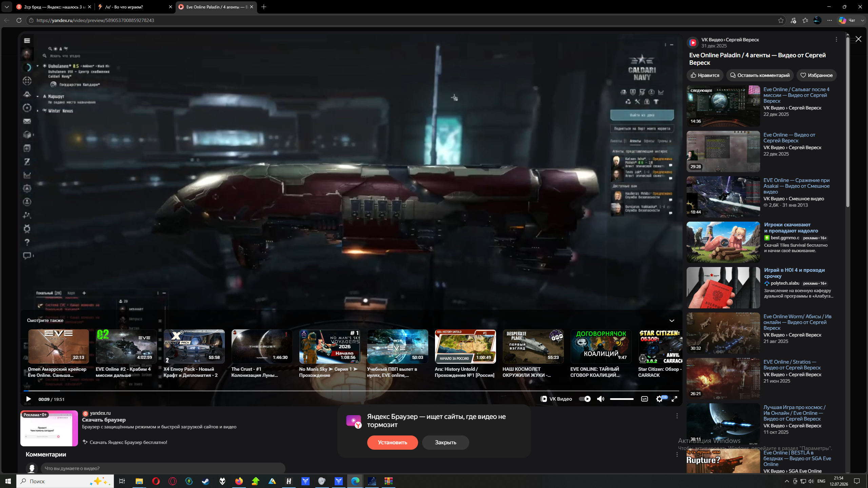Click the Нравится like button
This screenshot has width=868, height=488.
[x=705, y=75]
